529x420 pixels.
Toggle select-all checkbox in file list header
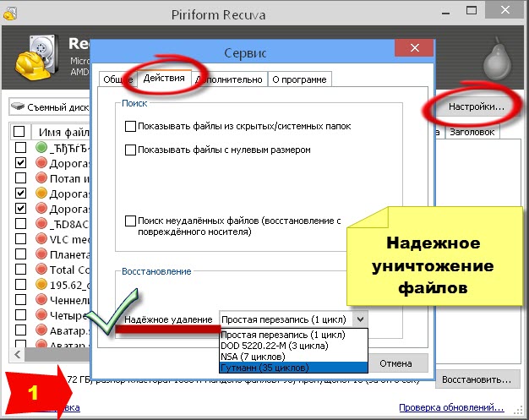tap(19, 131)
